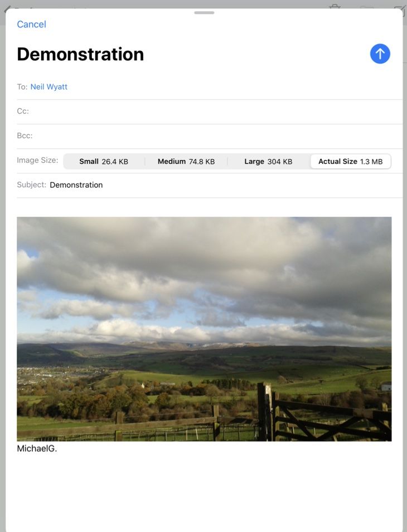
Task: Tap the Image Size label
Action: [37, 160]
